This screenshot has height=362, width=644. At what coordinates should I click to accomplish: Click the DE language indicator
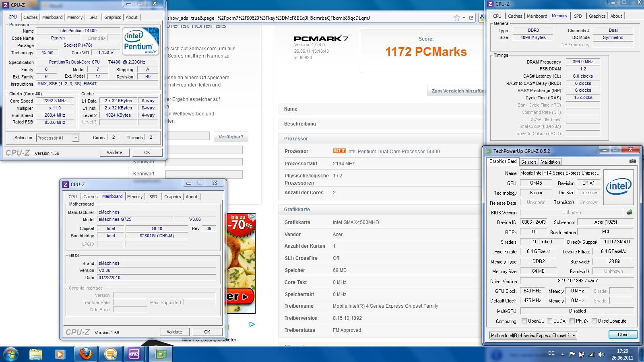tap(551, 353)
